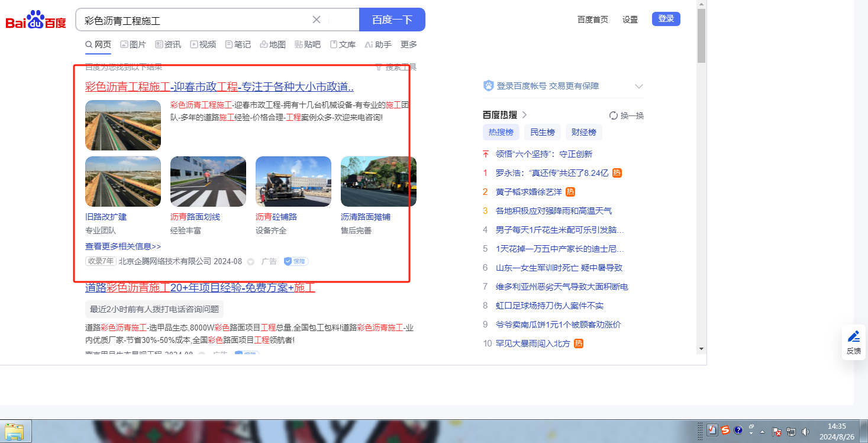Click the 沥青砼铺路 link
The width and height of the screenshot is (868, 443).
pyautogui.click(x=276, y=217)
